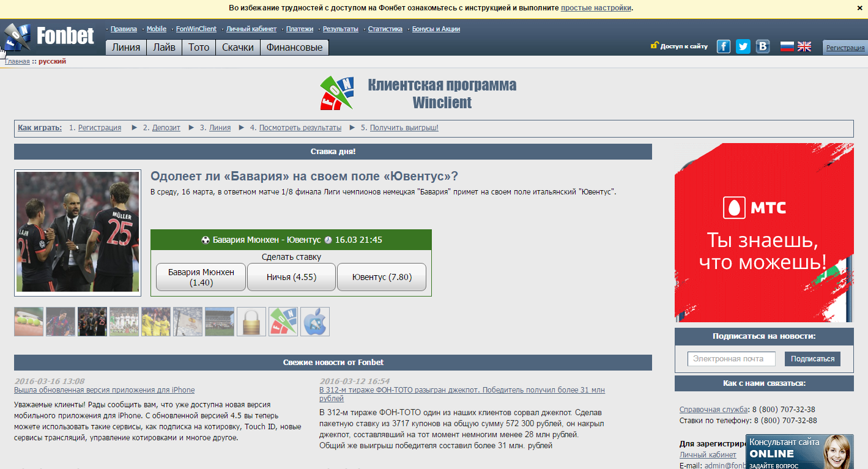Open the Одолеет ли «Бавария» headline
This screenshot has width=868, height=469.
[304, 176]
